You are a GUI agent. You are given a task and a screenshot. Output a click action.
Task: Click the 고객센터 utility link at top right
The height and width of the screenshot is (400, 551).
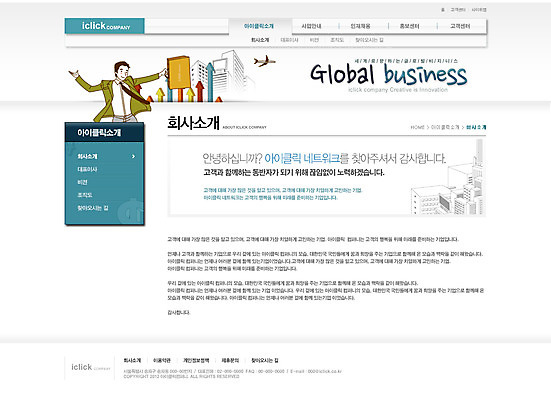[458, 10]
